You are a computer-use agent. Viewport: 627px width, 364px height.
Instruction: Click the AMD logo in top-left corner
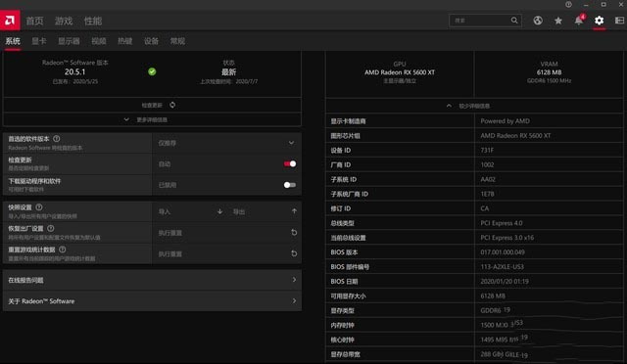pyautogui.click(x=10, y=21)
